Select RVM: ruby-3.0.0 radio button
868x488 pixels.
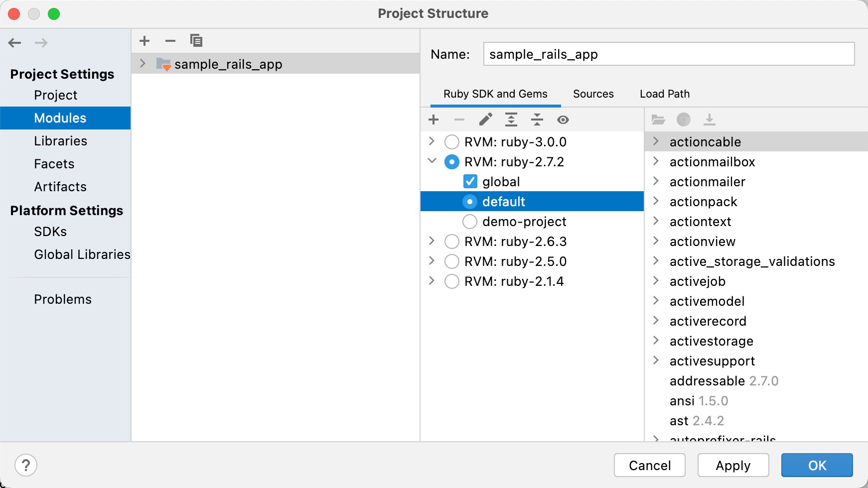(x=452, y=142)
